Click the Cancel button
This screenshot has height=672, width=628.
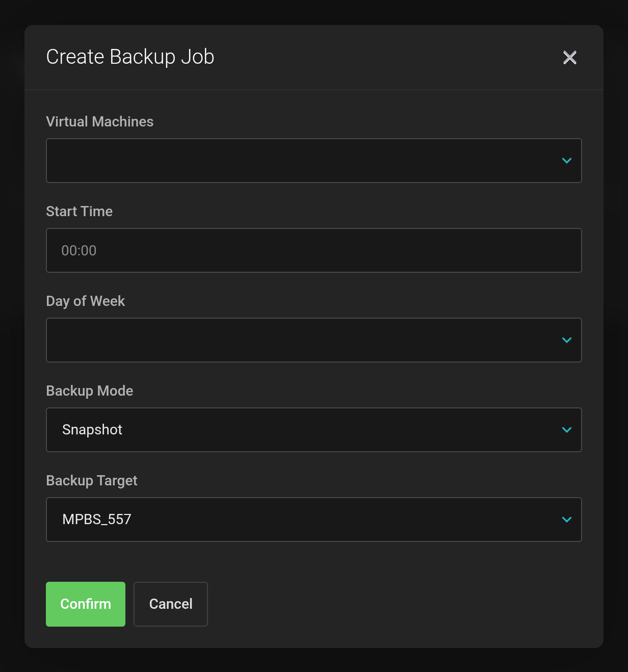pyautogui.click(x=171, y=604)
